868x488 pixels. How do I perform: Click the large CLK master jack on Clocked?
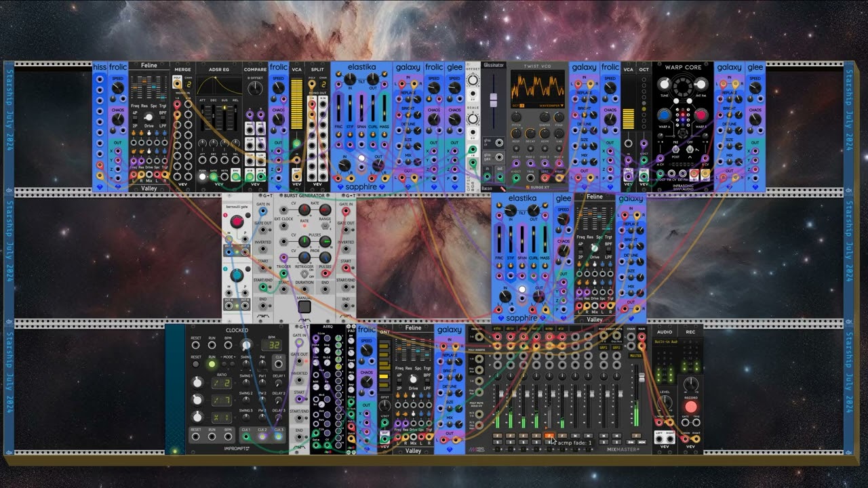pos(279,364)
